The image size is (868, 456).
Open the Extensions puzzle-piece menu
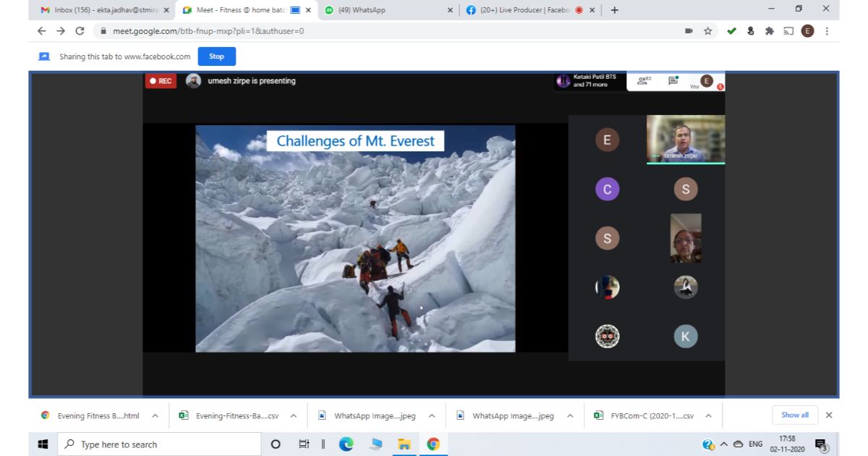[770, 31]
